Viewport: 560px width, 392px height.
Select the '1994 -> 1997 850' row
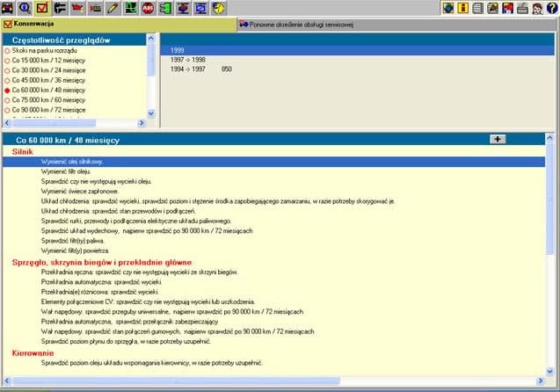pos(200,69)
